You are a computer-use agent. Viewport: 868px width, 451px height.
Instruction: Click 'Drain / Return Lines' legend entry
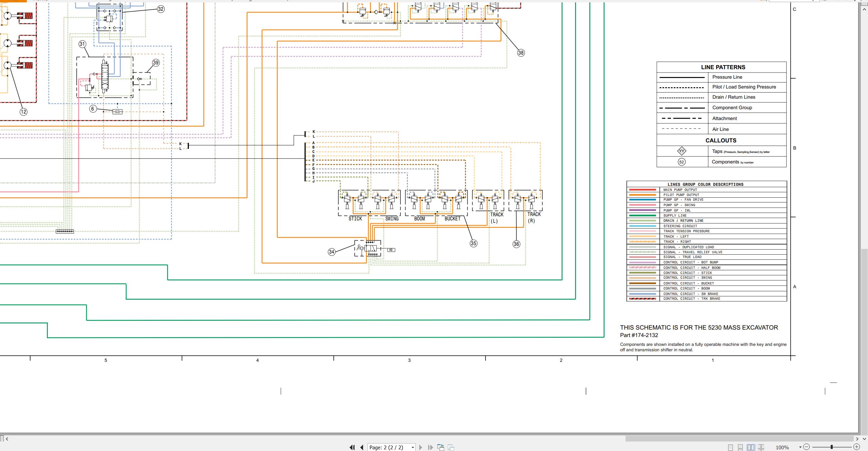point(734,97)
